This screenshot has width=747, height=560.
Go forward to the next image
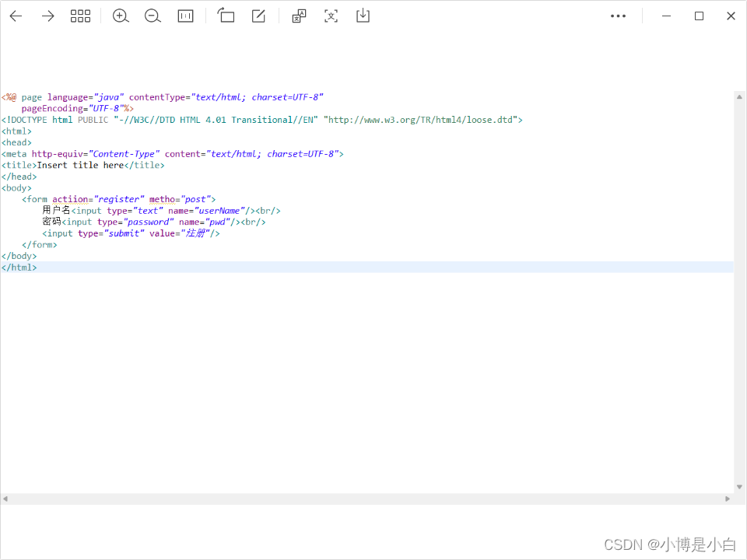pyautogui.click(x=48, y=16)
